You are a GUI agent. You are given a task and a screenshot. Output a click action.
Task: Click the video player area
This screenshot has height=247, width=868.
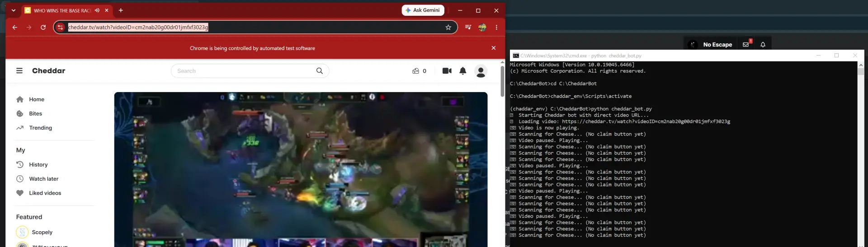(x=301, y=169)
